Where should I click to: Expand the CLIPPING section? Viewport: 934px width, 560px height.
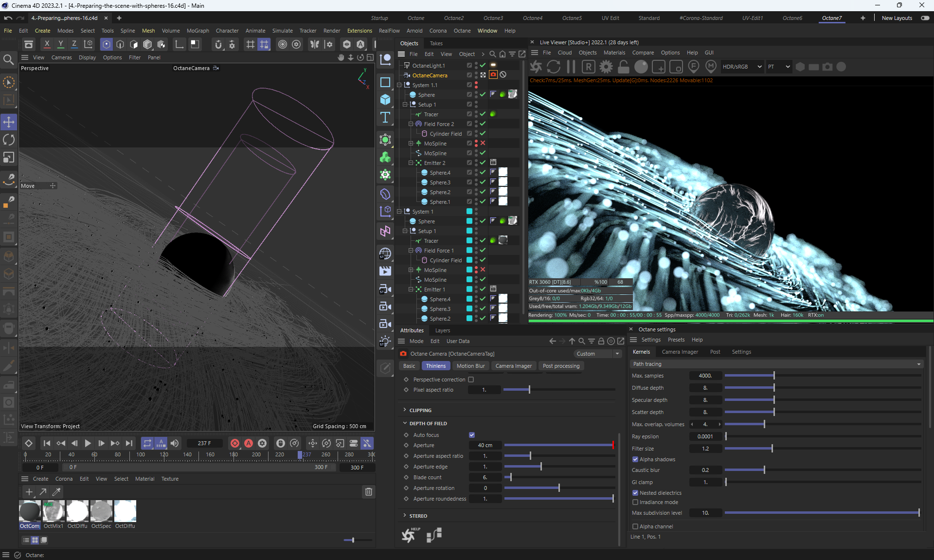[420, 410]
